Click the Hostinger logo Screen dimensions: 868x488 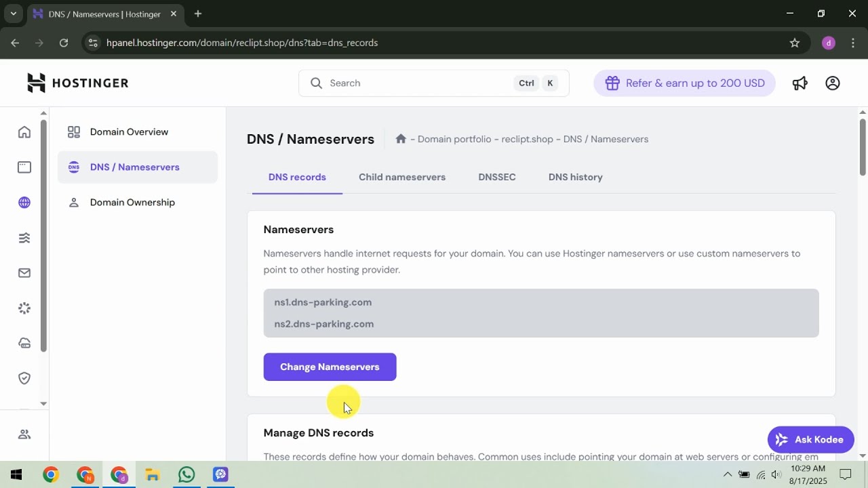pyautogui.click(x=77, y=83)
